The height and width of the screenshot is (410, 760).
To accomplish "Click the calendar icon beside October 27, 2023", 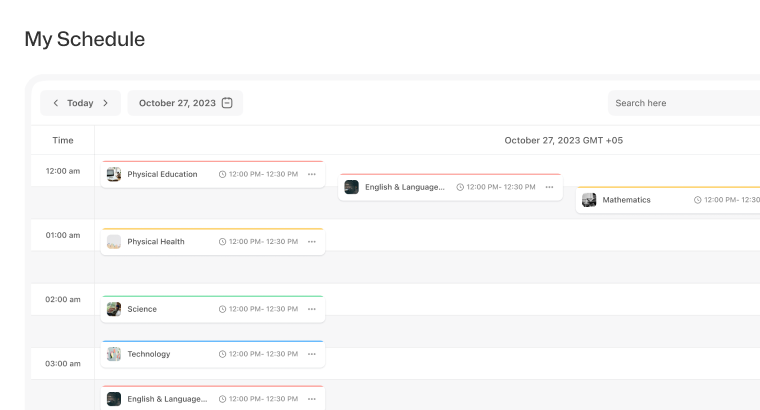I will (x=227, y=103).
